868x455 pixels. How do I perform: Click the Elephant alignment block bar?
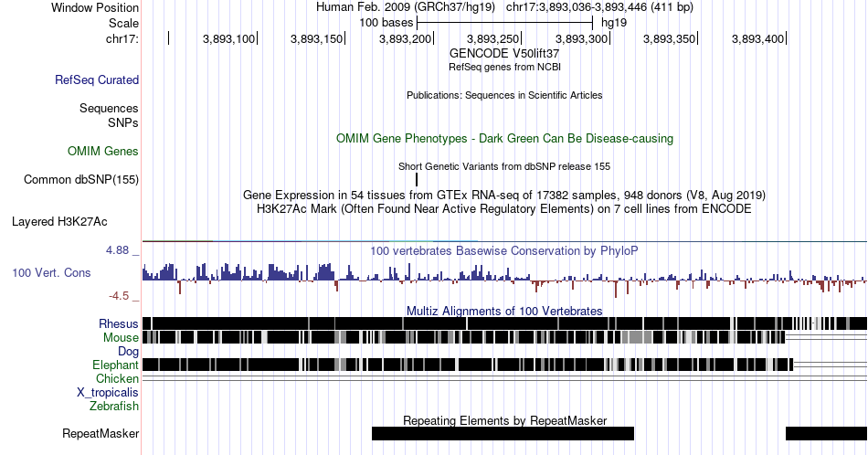click(468, 365)
